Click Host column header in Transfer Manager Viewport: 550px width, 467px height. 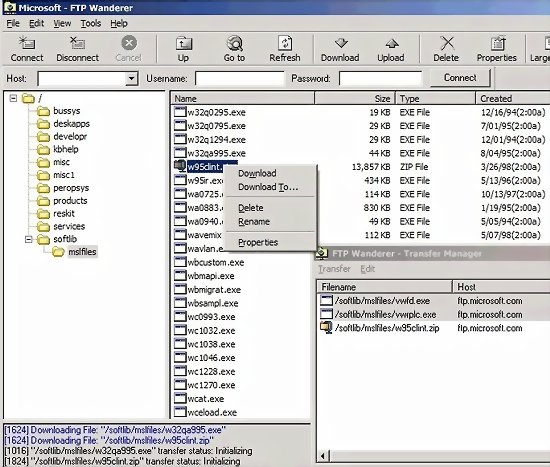(502, 287)
